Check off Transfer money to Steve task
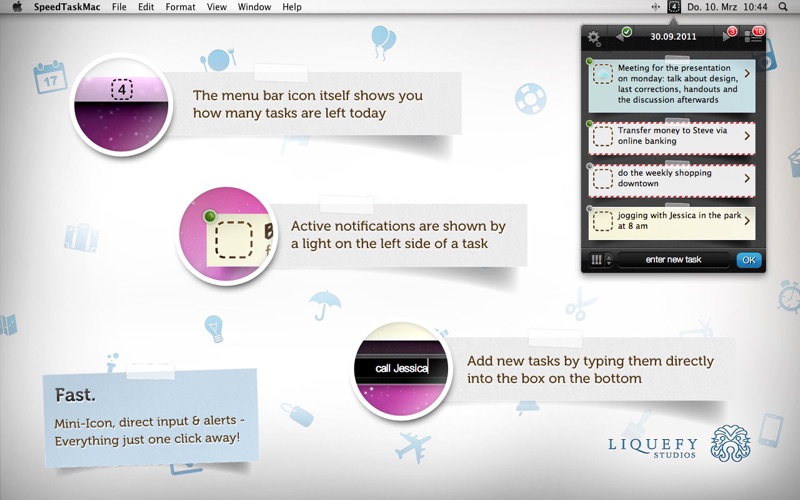This screenshot has height=500, width=800. coord(603,137)
